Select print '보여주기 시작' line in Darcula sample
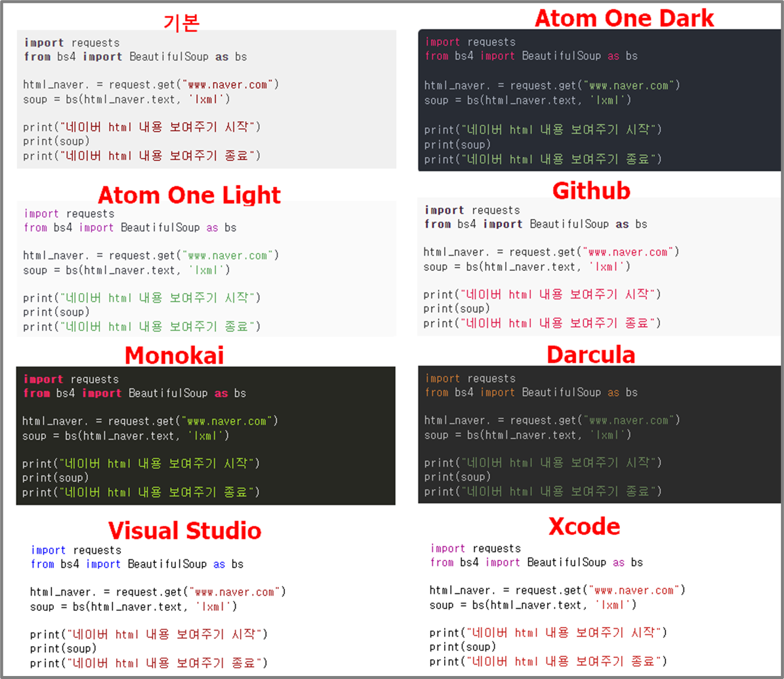The height and width of the screenshot is (679, 784). 543,462
